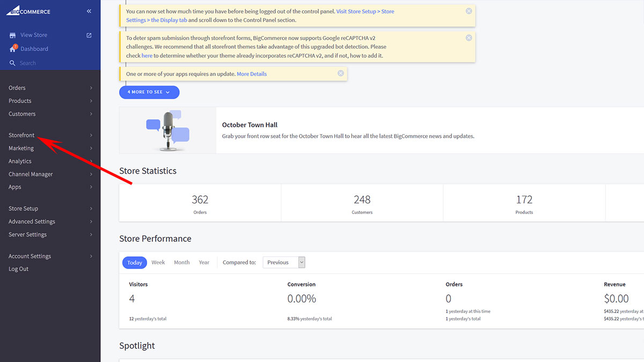Expand the Server Settings menu chevron

coord(91,234)
